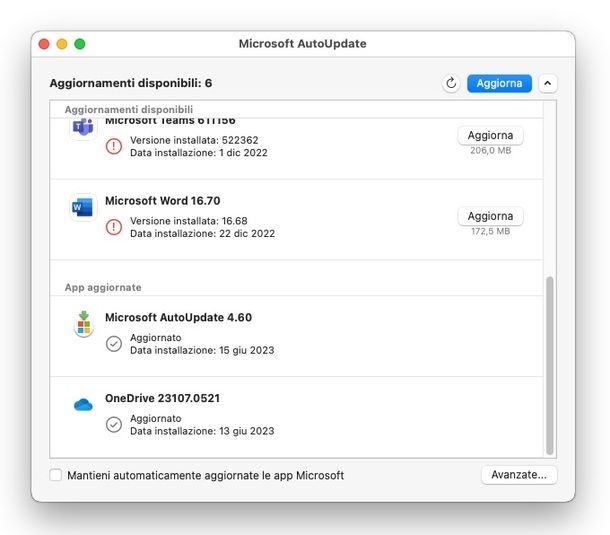Viewport: 610px width, 535px height.
Task: Enable Mantieni automaticamente aggiornate checkbox
Action: [x=56, y=475]
